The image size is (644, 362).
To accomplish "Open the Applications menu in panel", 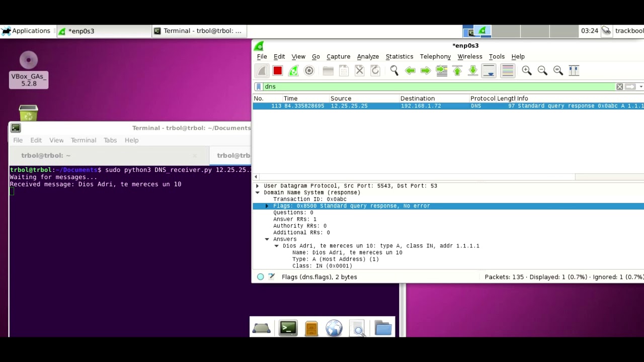I will (x=26, y=31).
